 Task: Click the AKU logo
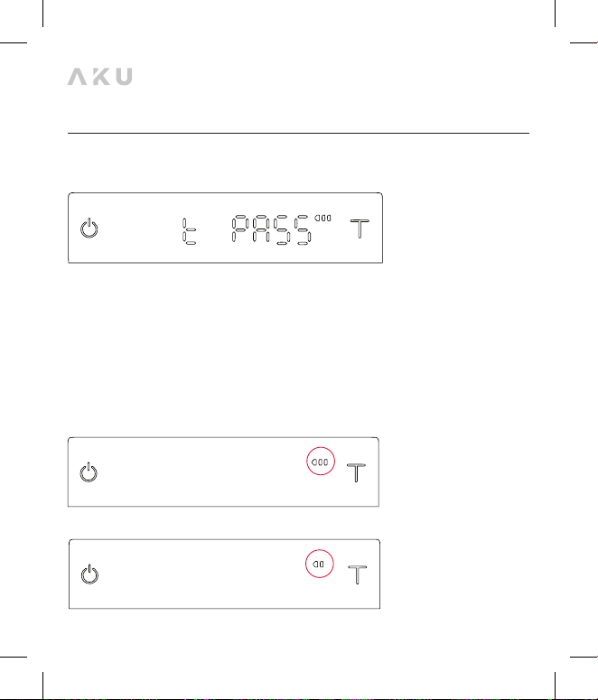coord(99,77)
